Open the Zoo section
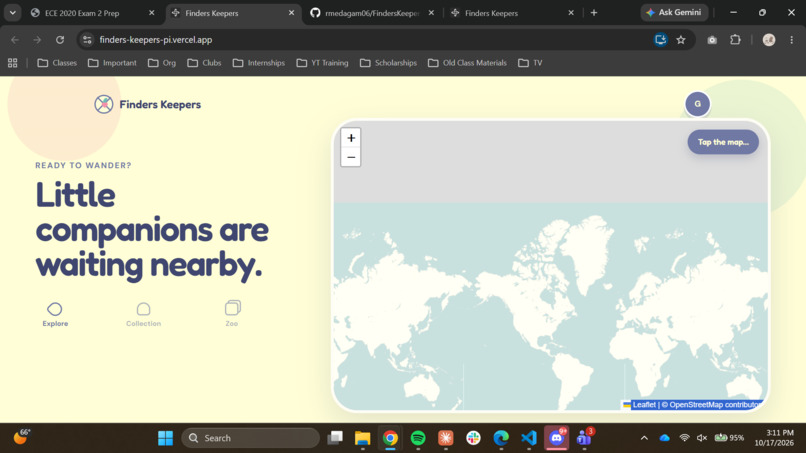This screenshot has height=453, width=806. point(232,314)
